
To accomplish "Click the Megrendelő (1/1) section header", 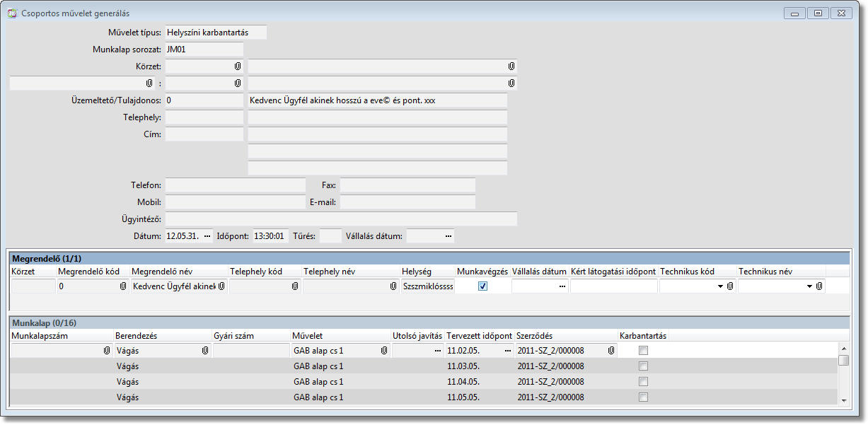I will (428, 259).
